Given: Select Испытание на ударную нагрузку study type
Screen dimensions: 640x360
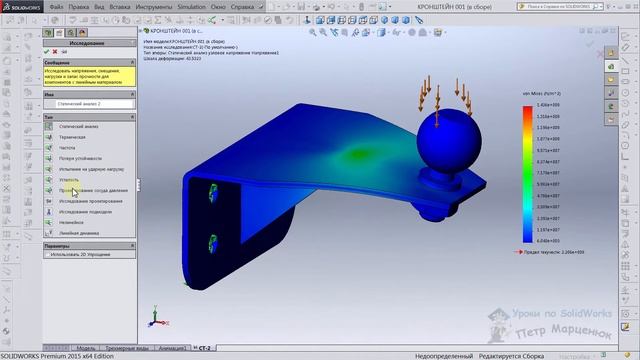Looking at the screenshot, I should tap(91, 169).
